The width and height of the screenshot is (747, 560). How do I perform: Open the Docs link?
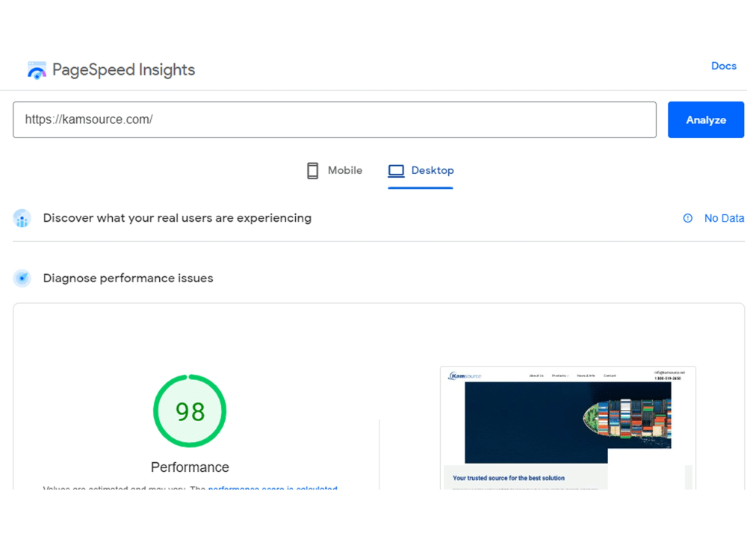[724, 66]
